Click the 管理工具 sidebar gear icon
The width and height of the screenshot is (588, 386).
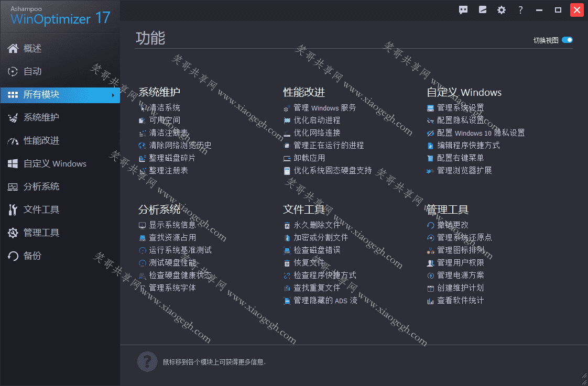[13, 233]
